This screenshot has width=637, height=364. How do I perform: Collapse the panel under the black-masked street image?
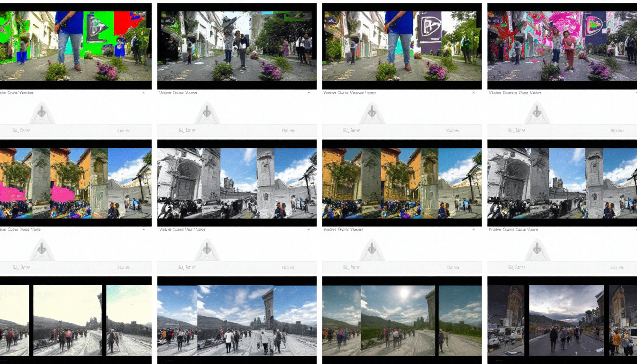click(309, 93)
